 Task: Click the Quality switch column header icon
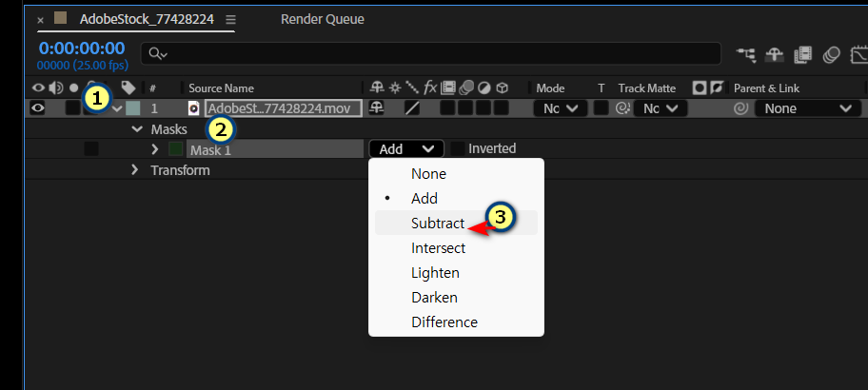click(412, 88)
